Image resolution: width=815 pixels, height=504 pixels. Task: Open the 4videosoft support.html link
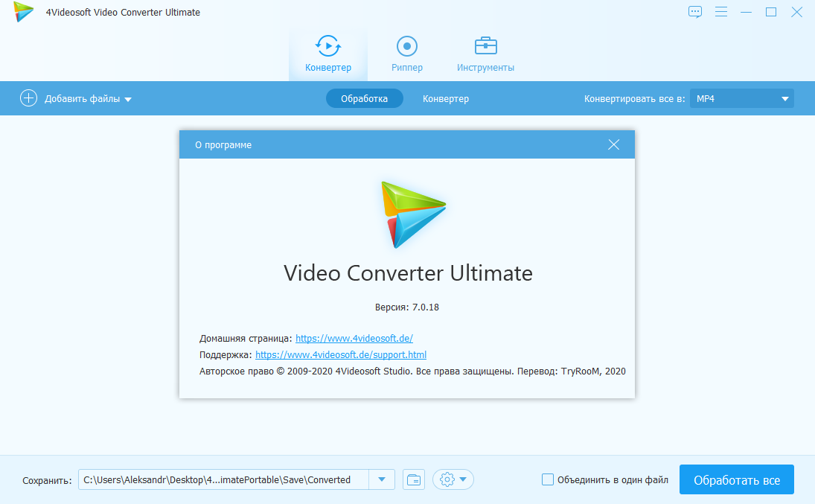(341, 355)
